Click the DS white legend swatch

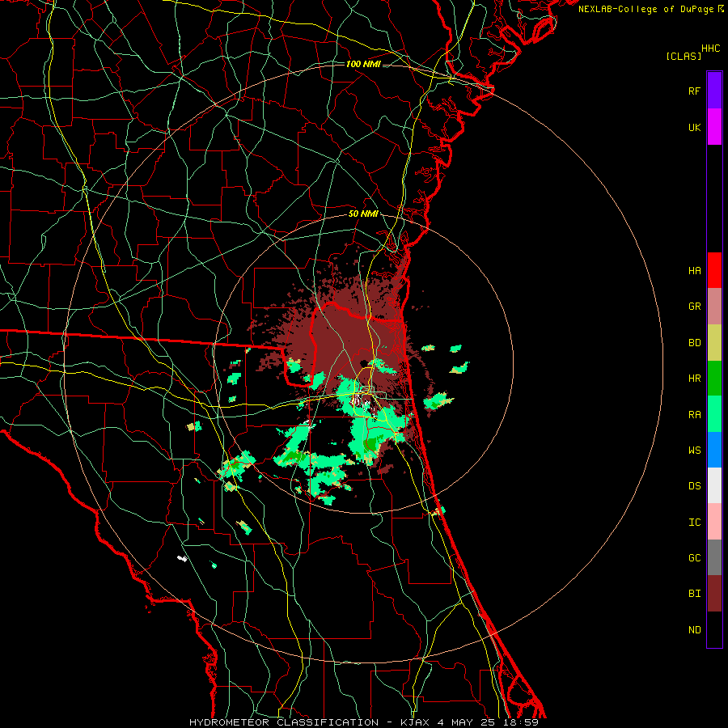(714, 485)
